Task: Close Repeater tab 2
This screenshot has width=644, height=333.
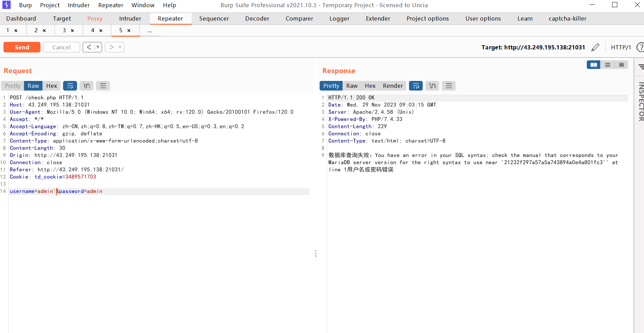Action: [44, 31]
